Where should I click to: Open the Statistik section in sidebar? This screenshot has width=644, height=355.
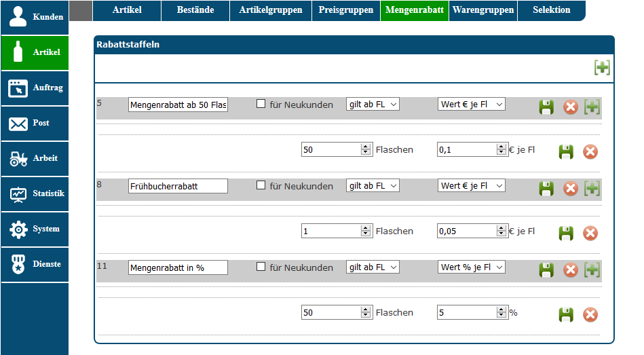[x=35, y=194]
